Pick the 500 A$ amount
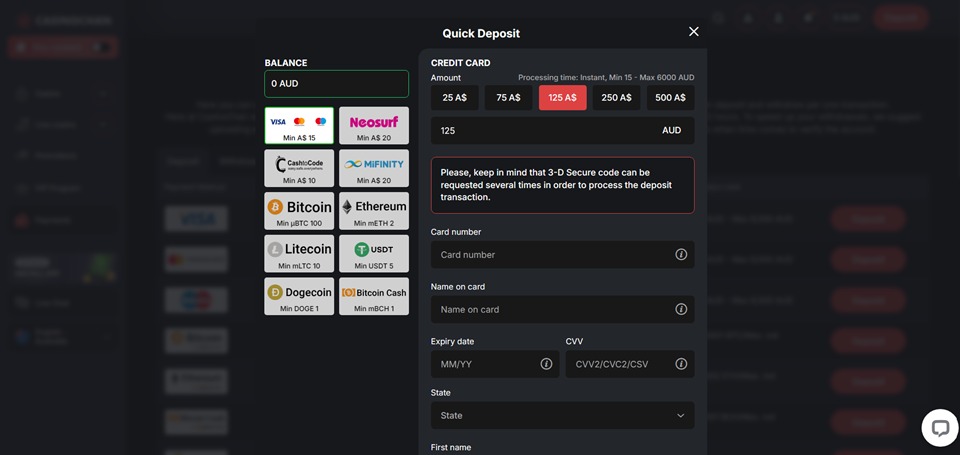 pyautogui.click(x=670, y=97)
